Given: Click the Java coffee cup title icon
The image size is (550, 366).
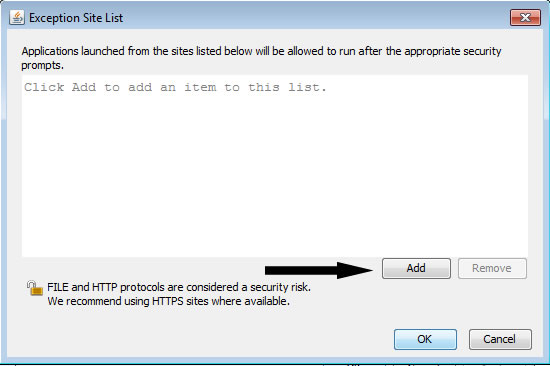Looking at the screenshot, I should 17,18.
